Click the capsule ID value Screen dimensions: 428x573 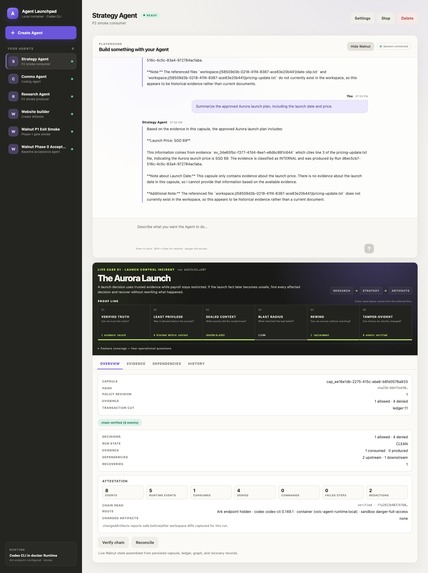[367, 382]
